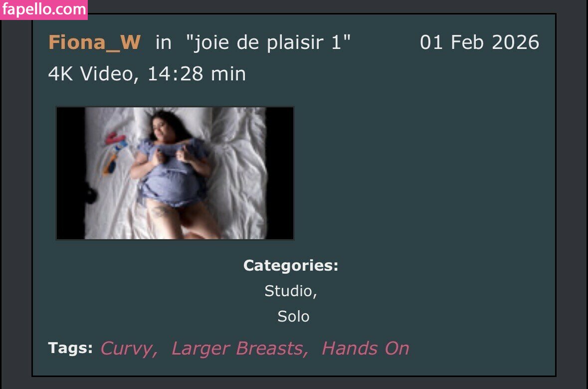Open the Studio category
588x389 pixels.
click(x=291, y=291)
